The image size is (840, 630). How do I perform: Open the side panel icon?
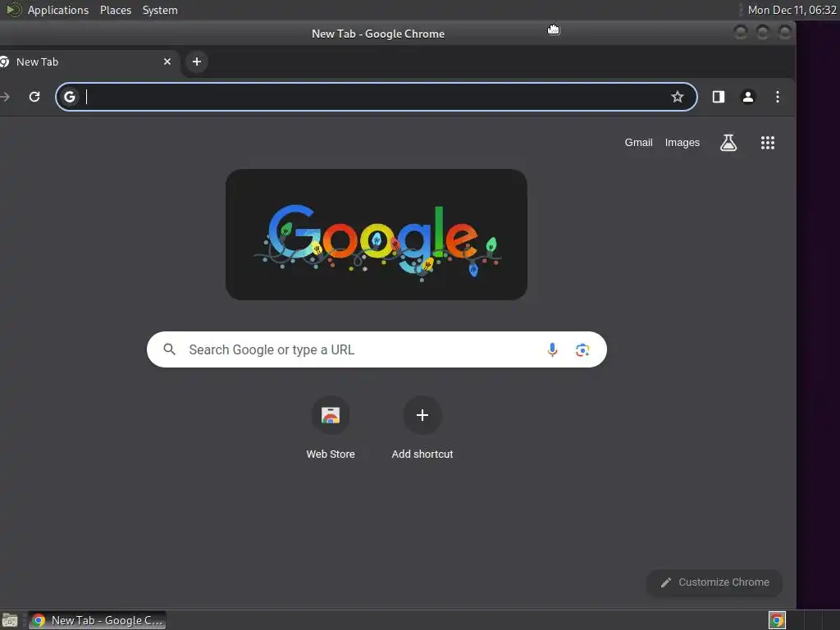(719, 97)
